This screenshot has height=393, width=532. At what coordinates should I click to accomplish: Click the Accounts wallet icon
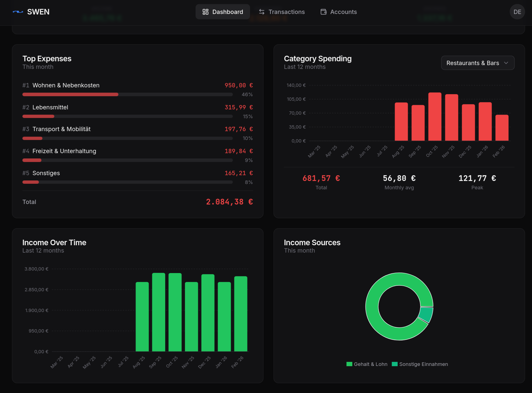323,12
